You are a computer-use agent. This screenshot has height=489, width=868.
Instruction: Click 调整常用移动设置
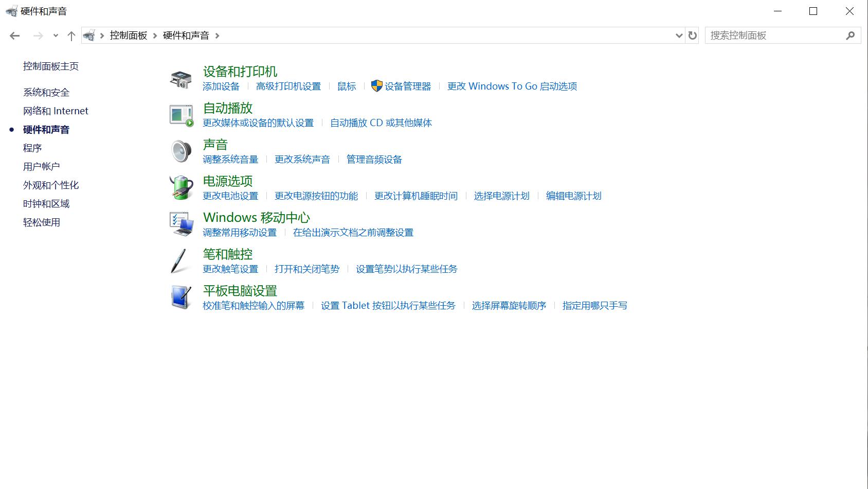(x=240, y=233)
